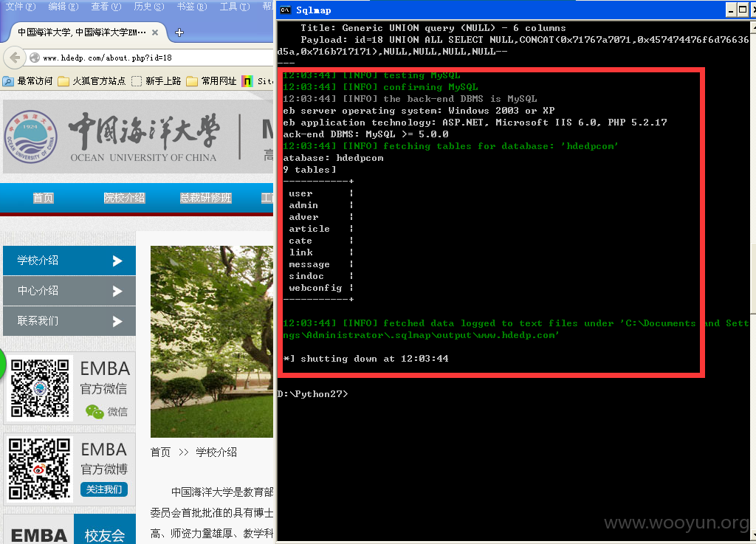Expand the 中心介绍 sidebar item
This screenshot has width=756, height=544.
(69, 291)
